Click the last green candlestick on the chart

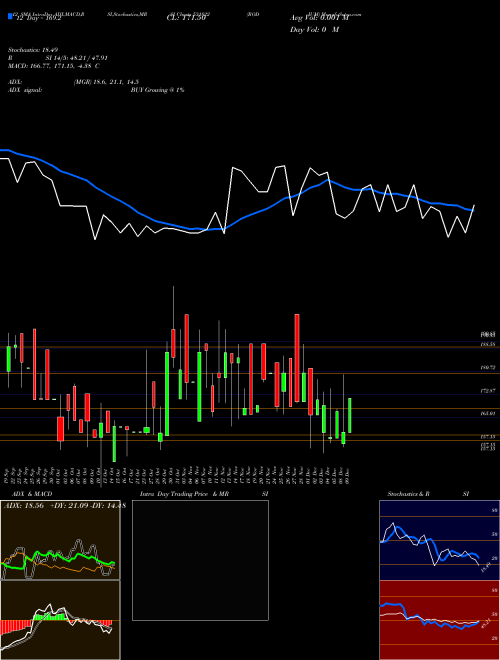(349, 415)
